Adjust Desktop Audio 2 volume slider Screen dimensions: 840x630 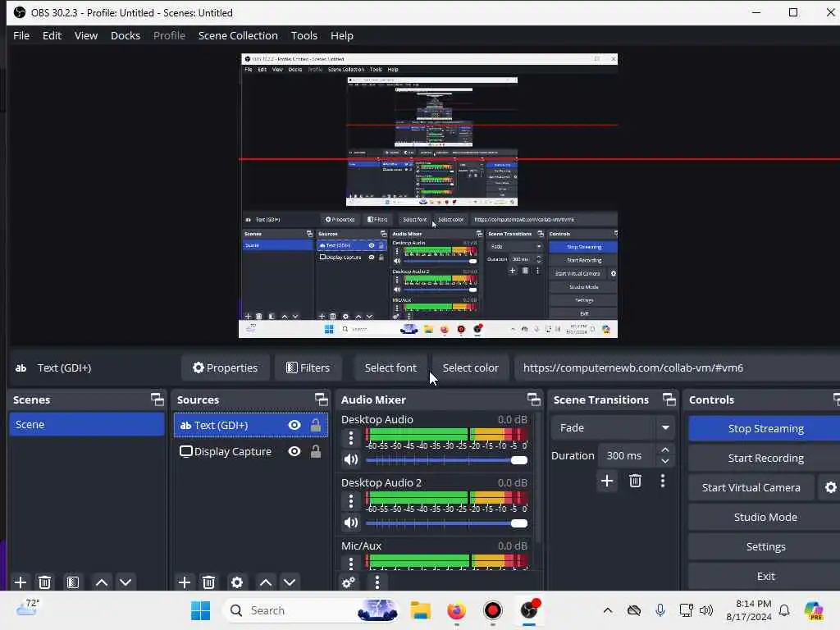pos(446,523)
